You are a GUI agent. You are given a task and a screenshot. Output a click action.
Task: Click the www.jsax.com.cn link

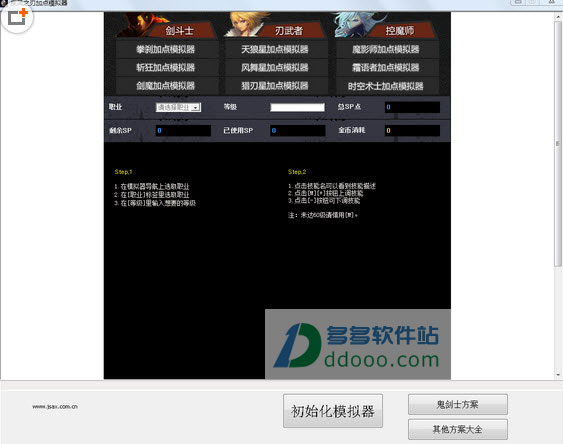click(x=55, y=406)
